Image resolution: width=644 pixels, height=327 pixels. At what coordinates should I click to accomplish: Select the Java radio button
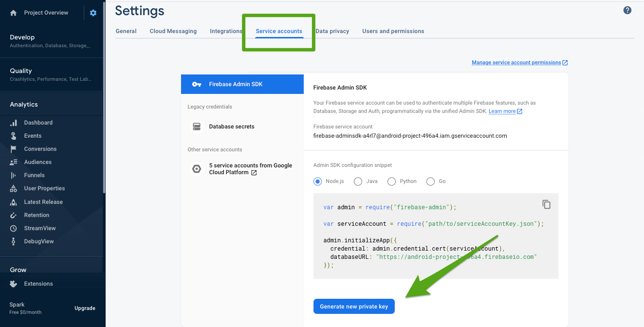tap(358, 182)
